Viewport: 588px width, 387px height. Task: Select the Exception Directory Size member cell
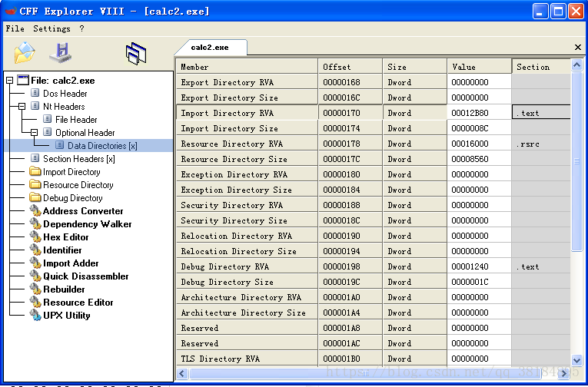[x=247, y=190]
